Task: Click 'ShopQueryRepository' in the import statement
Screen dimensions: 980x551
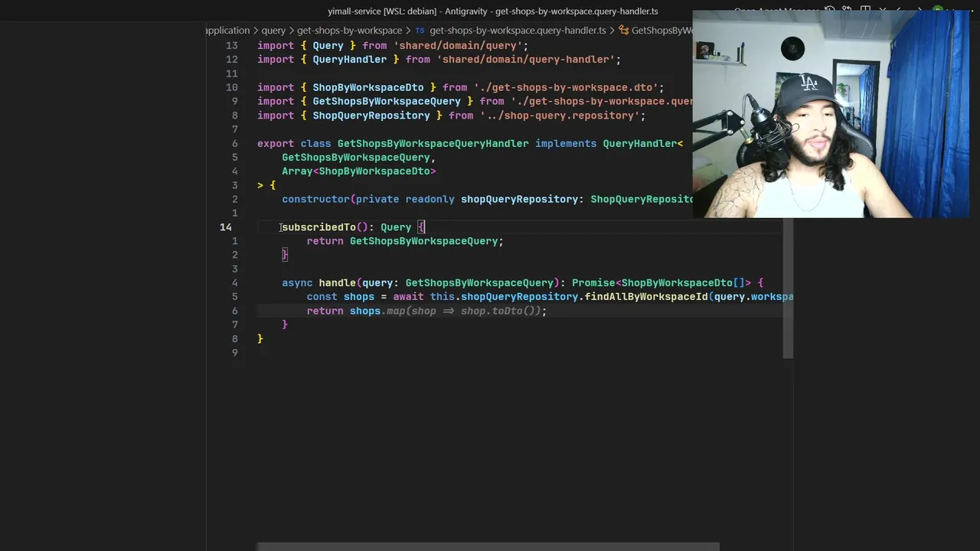Action: point(371,116)
